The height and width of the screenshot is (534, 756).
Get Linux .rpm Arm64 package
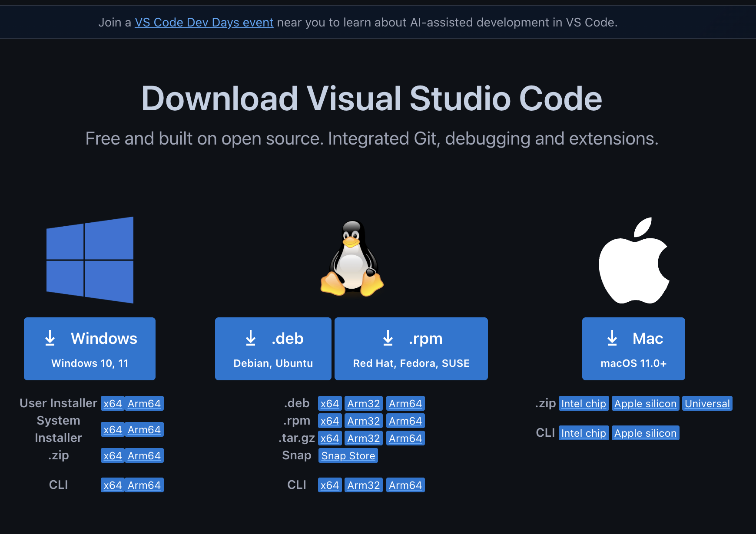click(405, 421)
